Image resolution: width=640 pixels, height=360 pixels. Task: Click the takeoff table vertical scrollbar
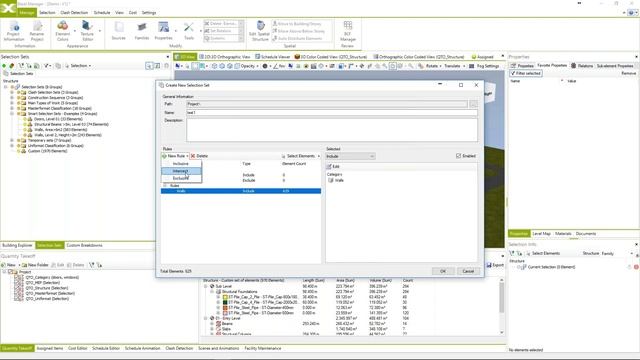tap(502, 306)
